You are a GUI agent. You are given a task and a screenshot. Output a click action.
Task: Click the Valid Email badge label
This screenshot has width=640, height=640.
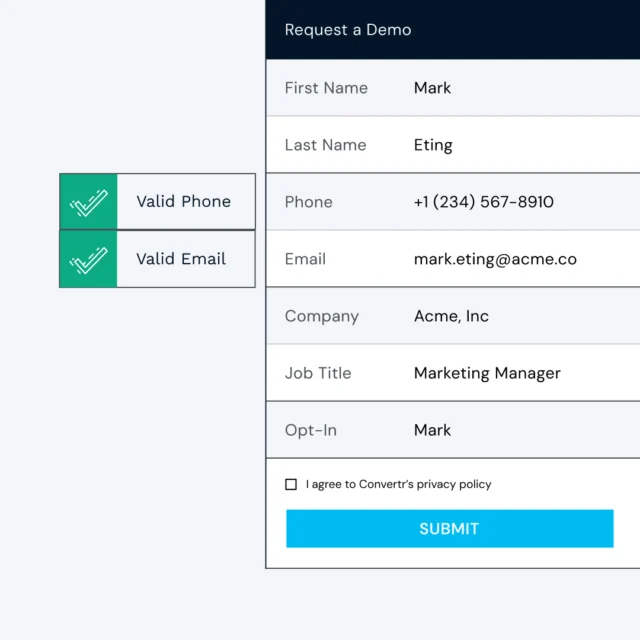pos(181,259)
